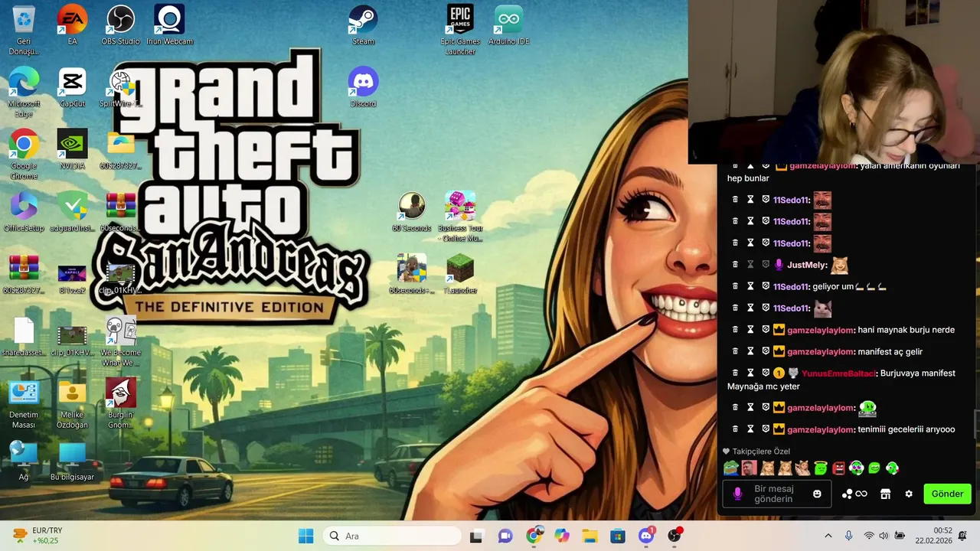Open the volume speaker tray icon

coord(884,536)
